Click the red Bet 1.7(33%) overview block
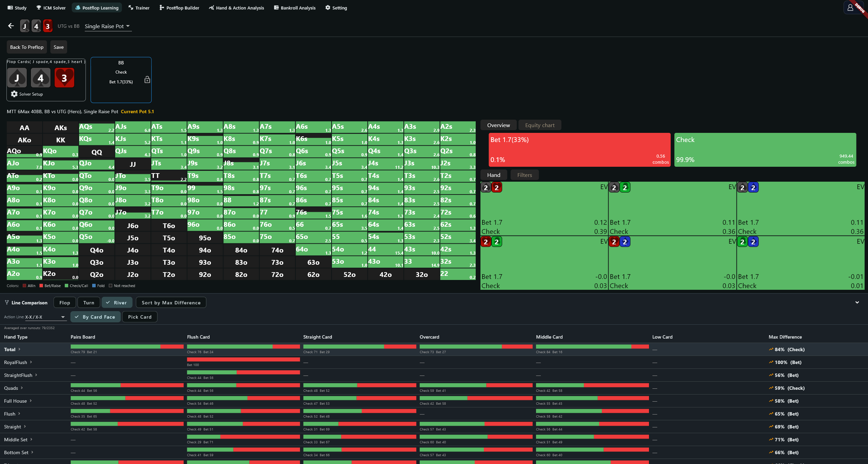This screenshot has height=464, width=868. 579,149
